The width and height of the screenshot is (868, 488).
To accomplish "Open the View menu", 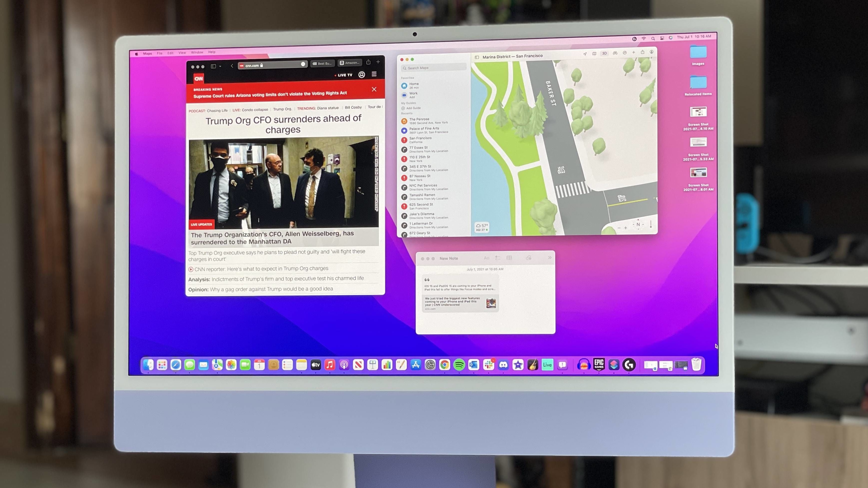I will [182, 52].
